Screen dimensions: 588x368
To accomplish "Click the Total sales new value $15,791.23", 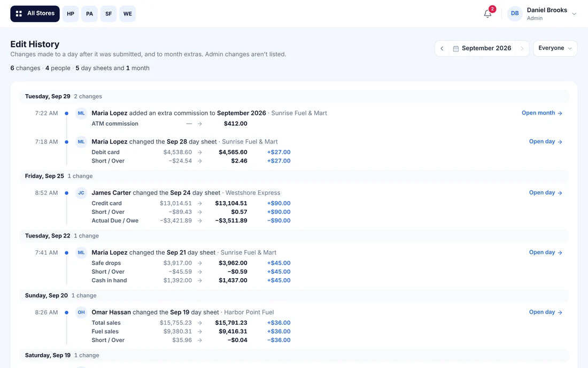I will [231, 323].
